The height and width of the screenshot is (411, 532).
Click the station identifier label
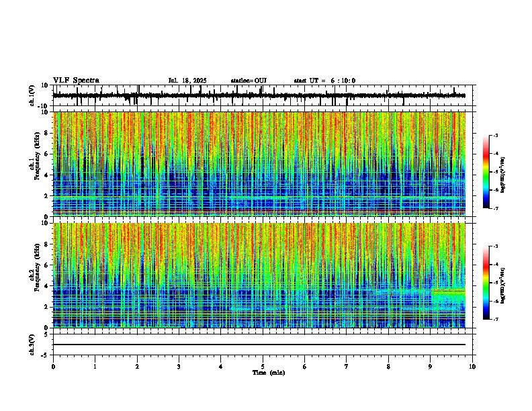(x=249, y=81)
